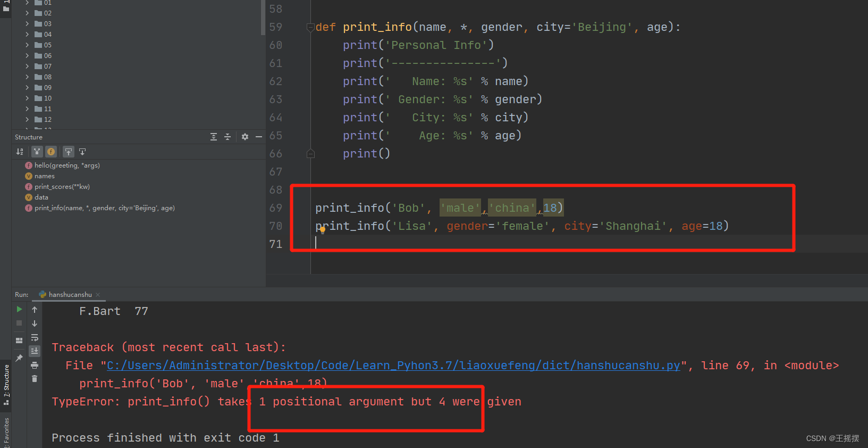868x448 pixels.
Task: Click Restore Layout icon in Run toolbar
Action: 19,340
